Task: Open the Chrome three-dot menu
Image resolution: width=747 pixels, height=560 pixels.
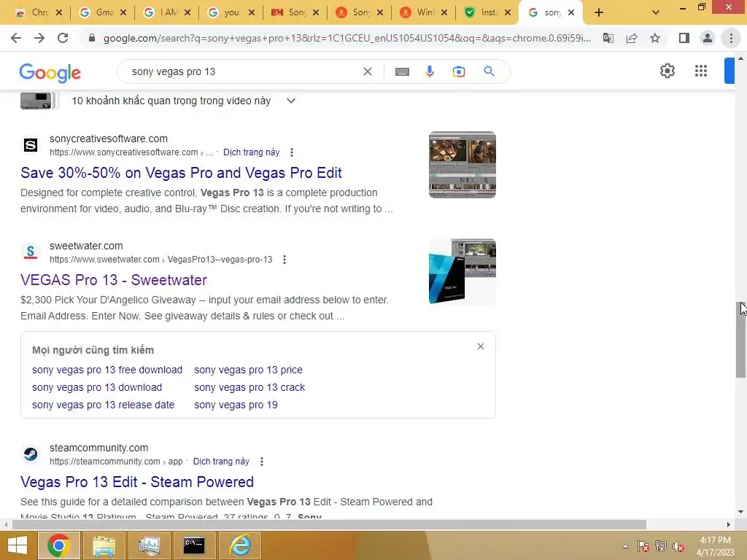Action: point(731,38)
